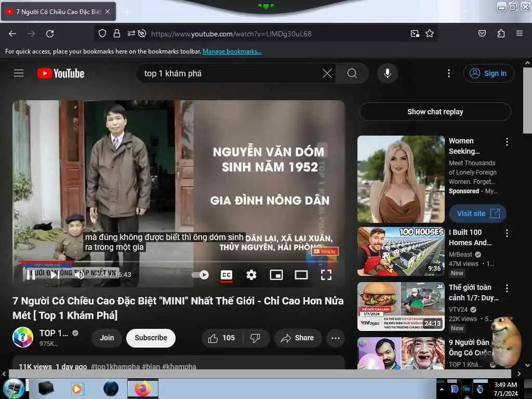Open Firefox in the taskbar
Image resolution: width=532 pixels, height=399 pixels.
[143, 389]
